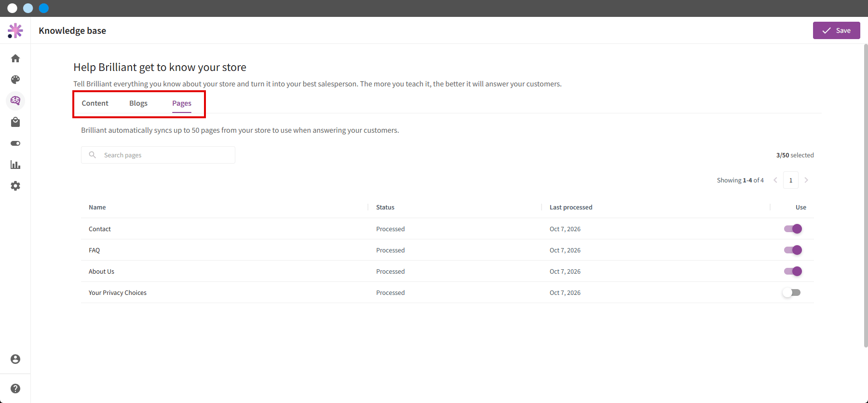Click the Last processed column header
The image size is (868, 403).
tap(571, 207)
